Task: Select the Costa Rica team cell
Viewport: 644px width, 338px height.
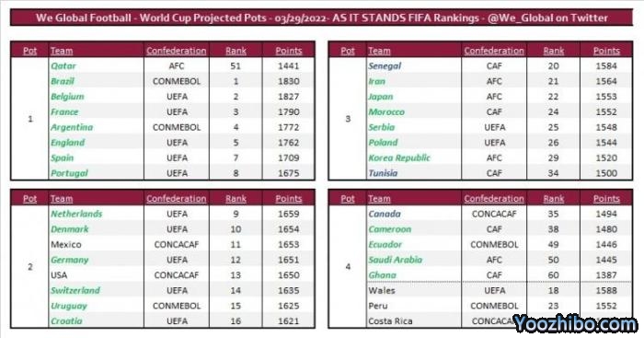Action: (414, 321)
